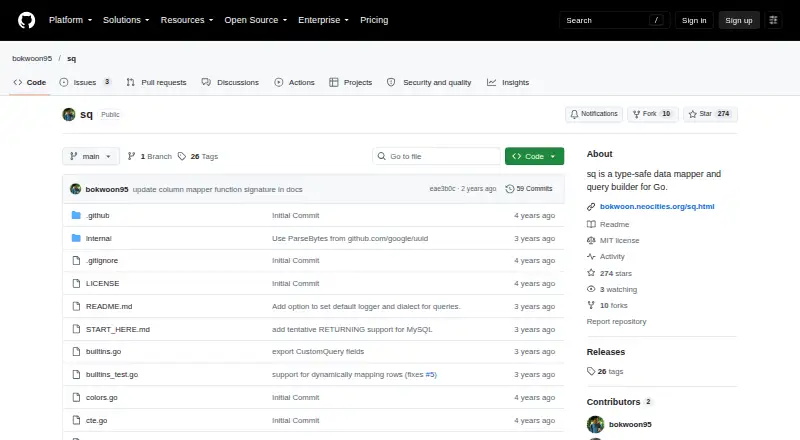800x440 pixels.
Task: Open 'export CustomQuery fields' commit message
Action: [318, 351]
